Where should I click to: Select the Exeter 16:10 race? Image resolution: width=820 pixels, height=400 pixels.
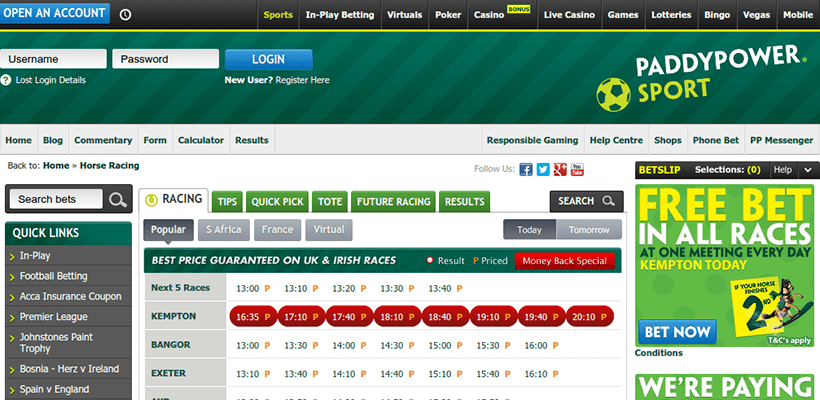pos(541,374)
